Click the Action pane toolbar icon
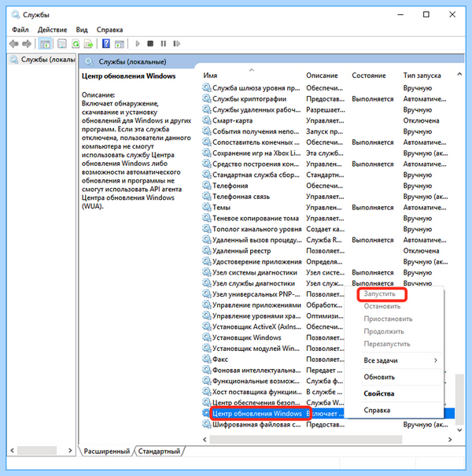Image resolution: width=472 pixels, height=476 pixels. (x=120, y=44)
